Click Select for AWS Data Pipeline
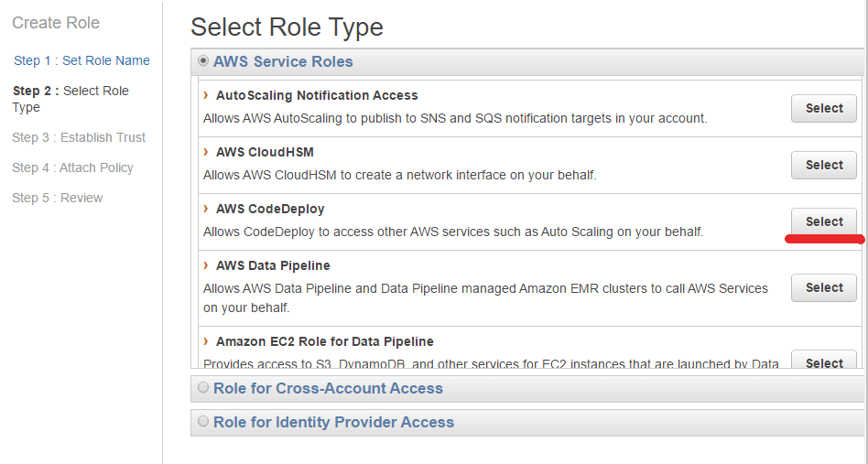Viewport: 868px width, 464px height. click(824, 287)
